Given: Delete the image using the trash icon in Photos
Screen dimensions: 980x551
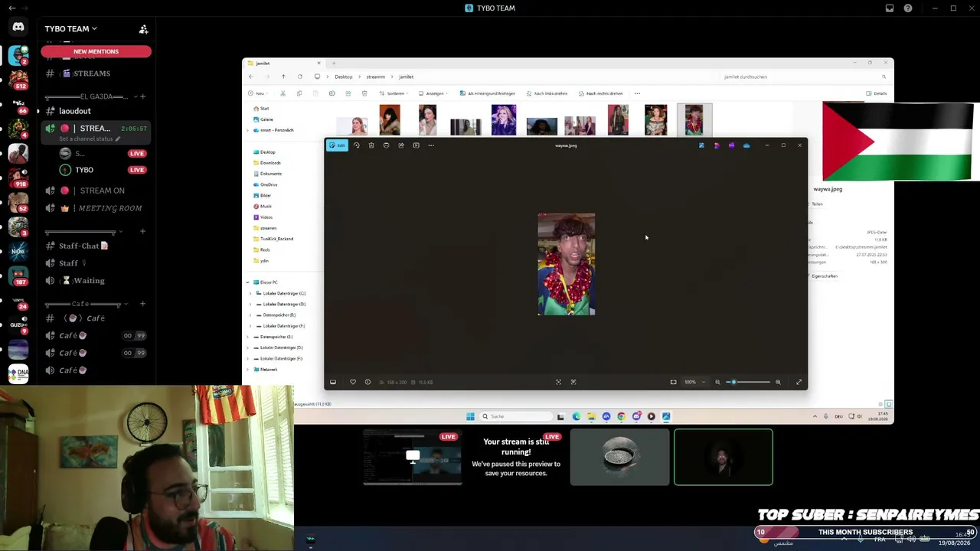Looking at the screenshot, I should tap(371, 145).
